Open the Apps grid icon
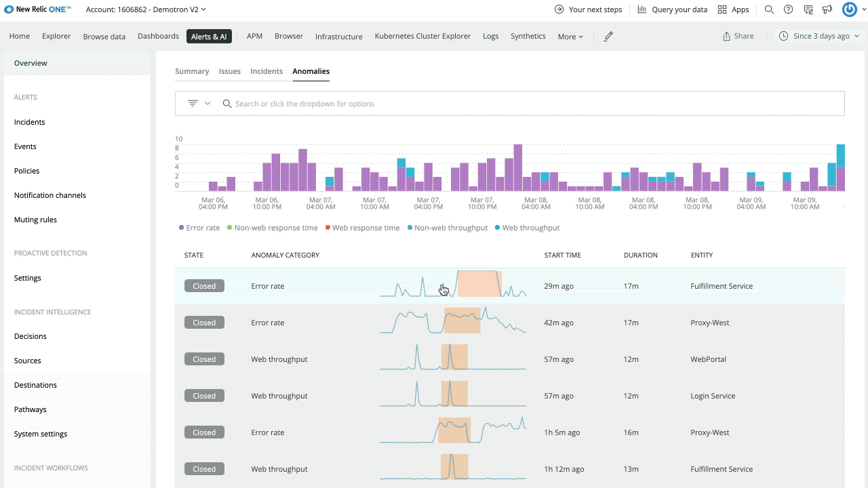 coord(722,9)
